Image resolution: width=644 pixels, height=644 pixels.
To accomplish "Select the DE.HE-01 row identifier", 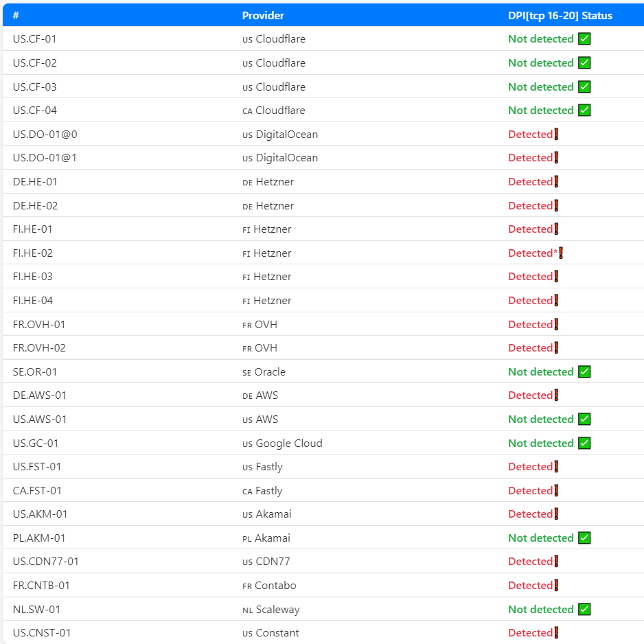I will point(35,182).
